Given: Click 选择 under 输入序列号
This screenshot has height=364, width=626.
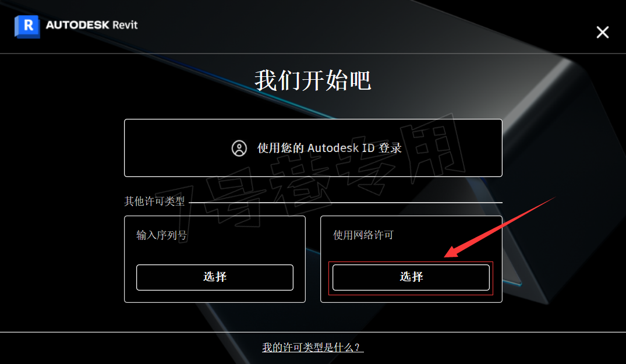Looking at the screenshot, I should coord(215,277).
